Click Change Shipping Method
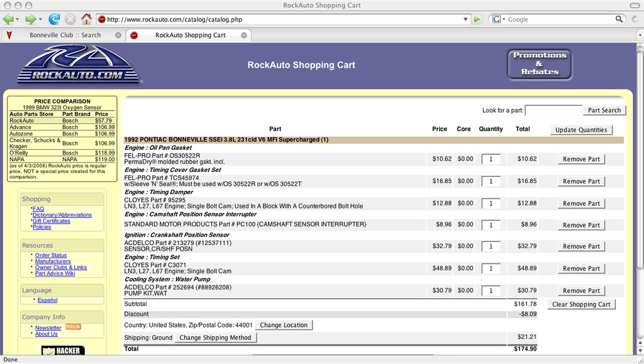 tap(215, 338)
